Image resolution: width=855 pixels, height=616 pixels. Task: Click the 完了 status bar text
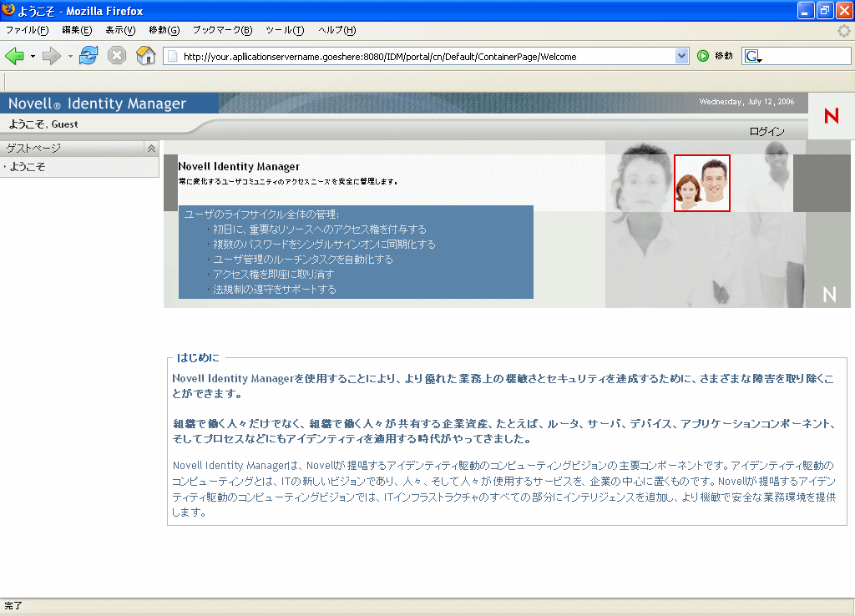[13, 606]
